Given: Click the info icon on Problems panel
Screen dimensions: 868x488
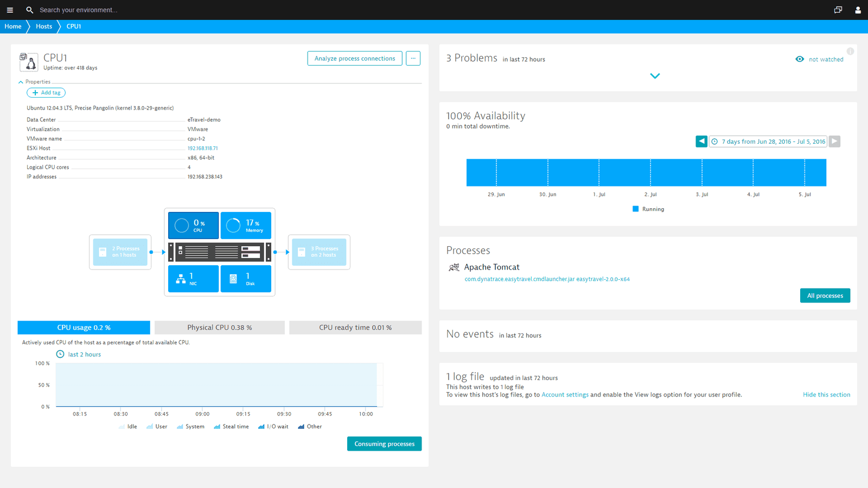Looking at the screenshot, I should click(x=850, y=51).
